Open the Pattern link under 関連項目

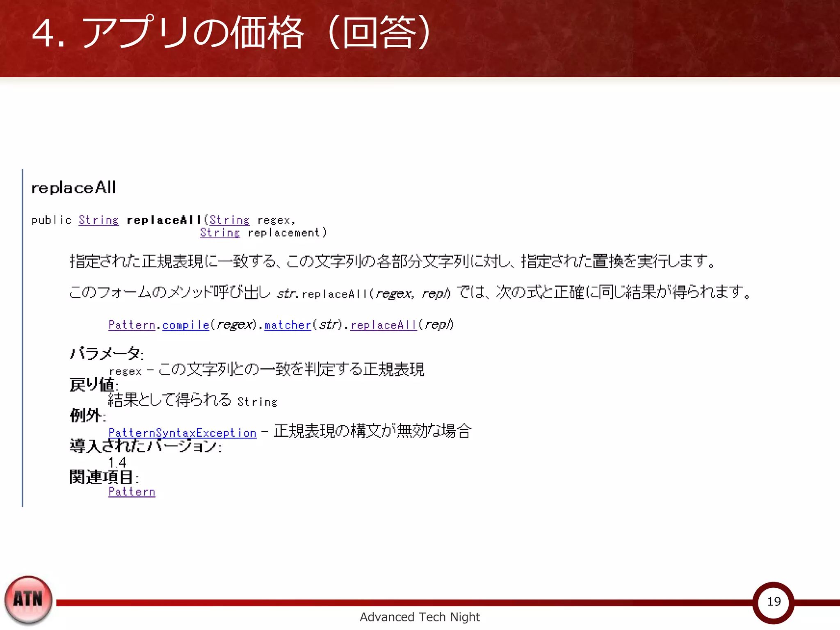pos(132,491)
